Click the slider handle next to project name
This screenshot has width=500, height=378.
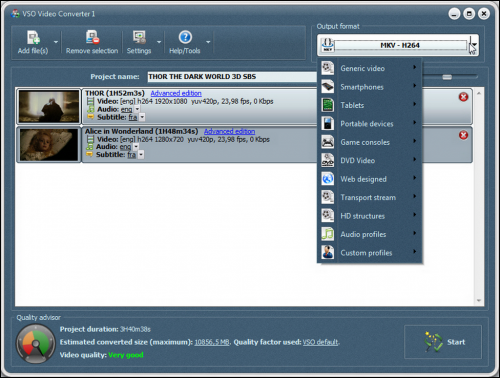[447, 77]
